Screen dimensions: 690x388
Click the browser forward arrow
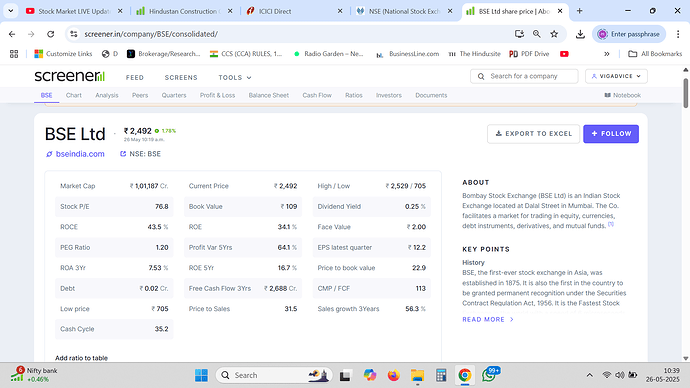(31, 34)
